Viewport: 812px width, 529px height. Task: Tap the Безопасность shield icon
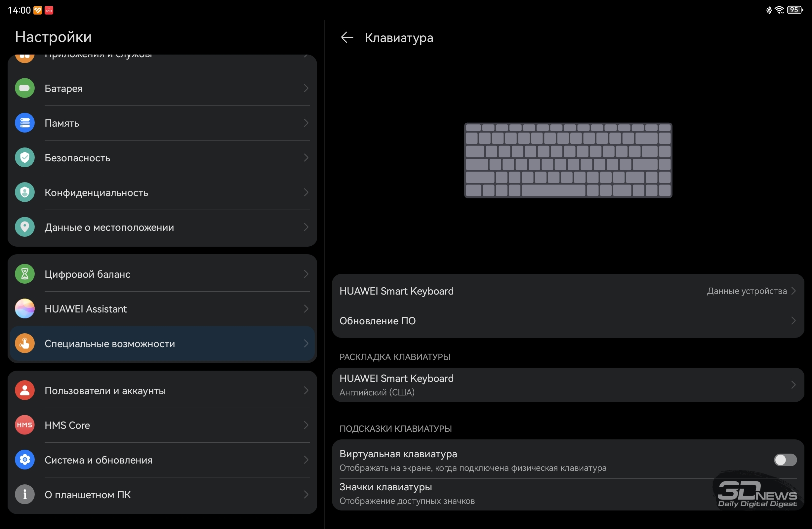pos(24,158)
